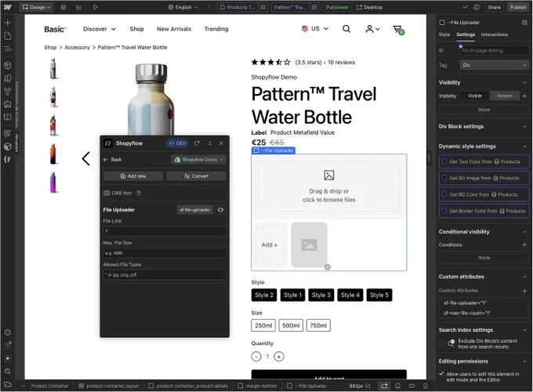The image size is (533, 392).
Task: Open the Shopyflow Demo store dropdown
Action: click(x=199, y=159)
